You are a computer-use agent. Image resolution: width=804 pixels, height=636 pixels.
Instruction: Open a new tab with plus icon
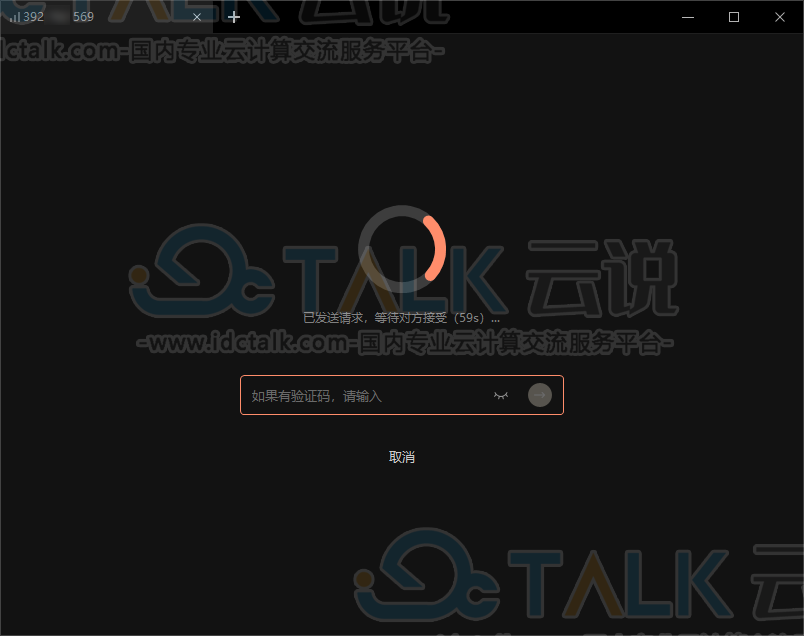coord(234,17)
